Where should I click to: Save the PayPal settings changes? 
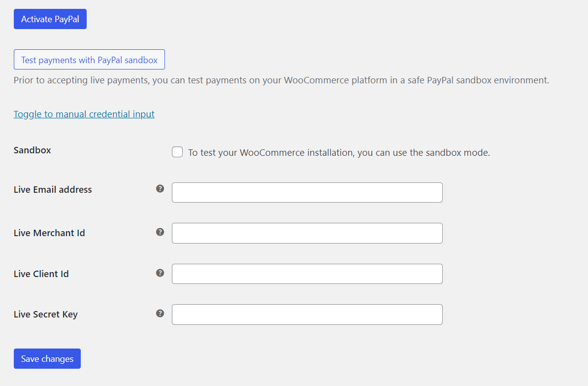tap(47, 358)
